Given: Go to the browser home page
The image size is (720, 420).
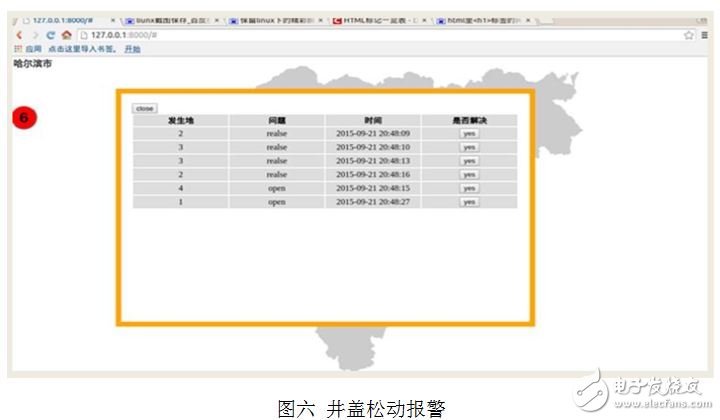Looking at the screenshot, I should pyautogui.click(x=66, y=34).
